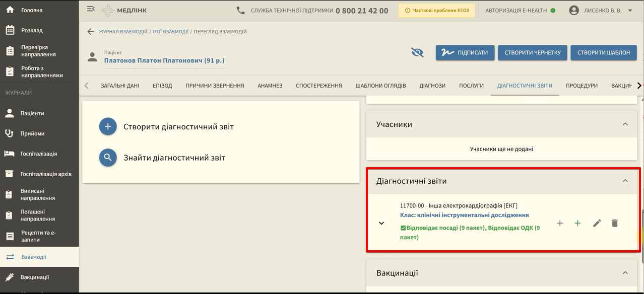The height and width of the screenshot is (294, 644).
Task: Click the green plus icon for ЕКГ report
Action: pyautogui.click(x=577, y=223)
